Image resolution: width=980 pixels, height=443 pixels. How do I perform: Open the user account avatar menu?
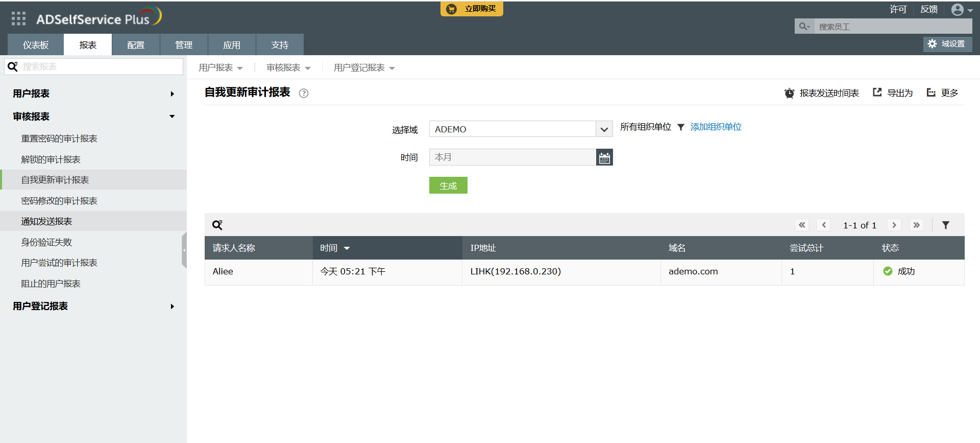click(x=962, y=10)
